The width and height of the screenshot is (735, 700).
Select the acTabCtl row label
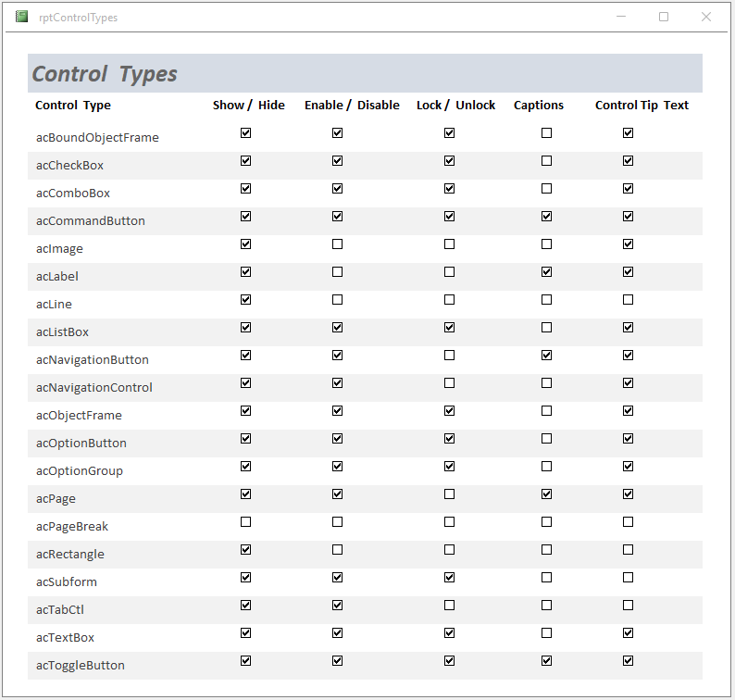(60, 609)
